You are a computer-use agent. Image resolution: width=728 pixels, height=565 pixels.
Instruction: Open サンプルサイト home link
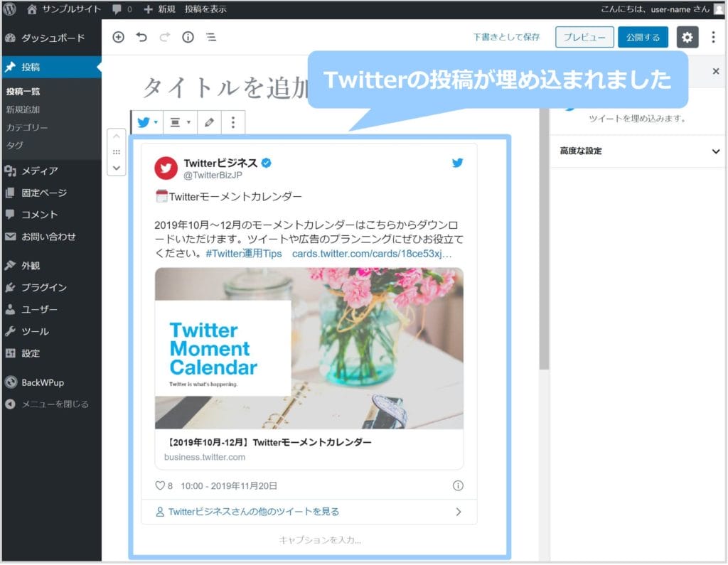pyautogui.click(x=64, y=9)
